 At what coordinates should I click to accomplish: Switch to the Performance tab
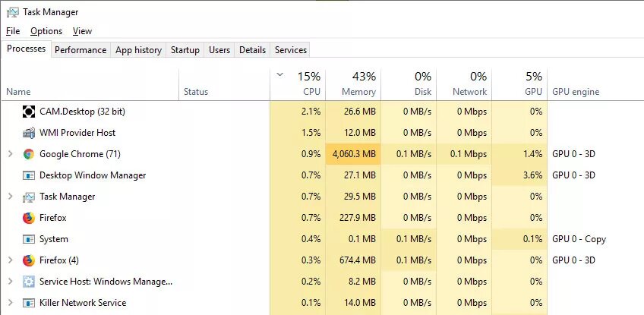tap(80, 50)
